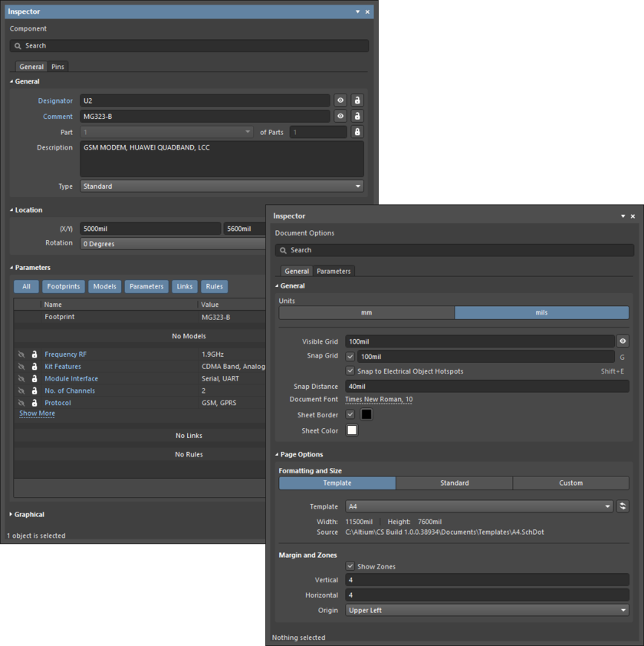Click the lock icon next to of Parts

(356, 132)
